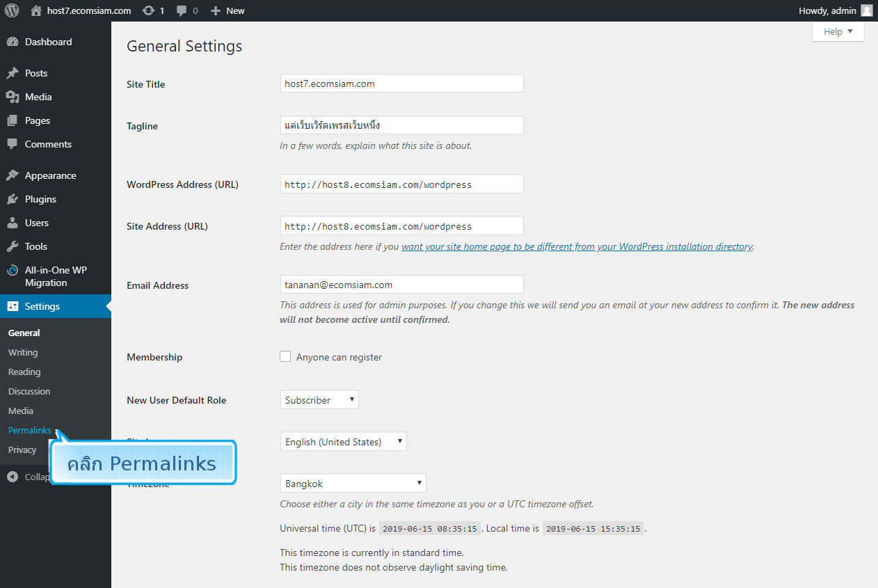The image size is (878, 588).
Task: Click into the Site Title field
Action: pos(401,84)
